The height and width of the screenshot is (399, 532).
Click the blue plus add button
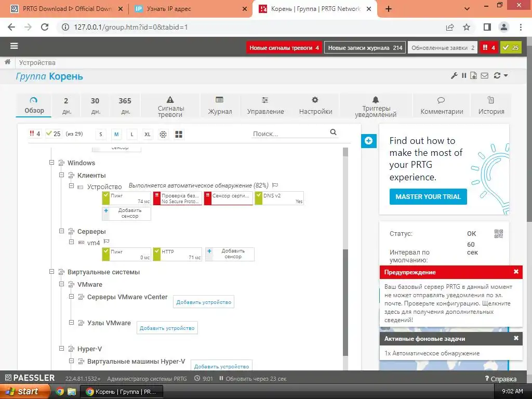click(x=369, y=141)
